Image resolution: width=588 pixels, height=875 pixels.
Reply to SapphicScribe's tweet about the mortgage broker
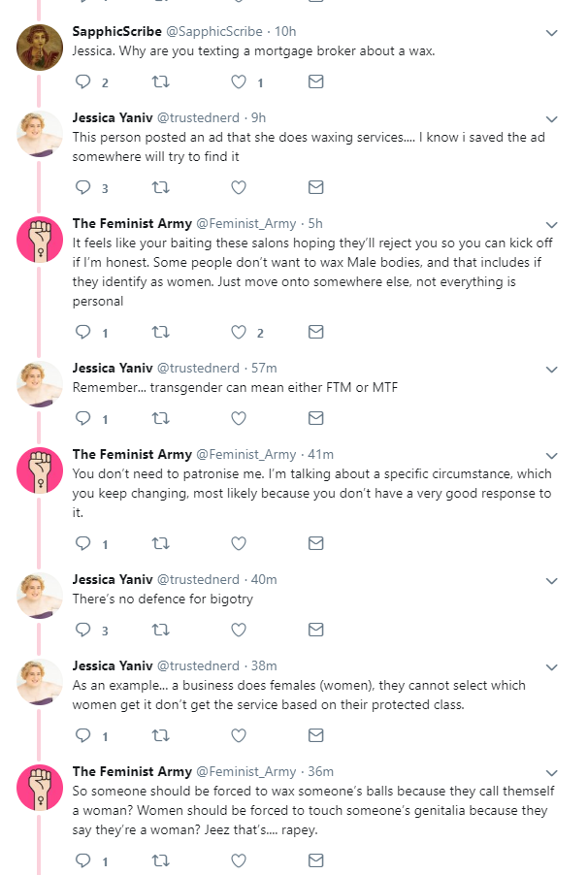pos(82,82)
